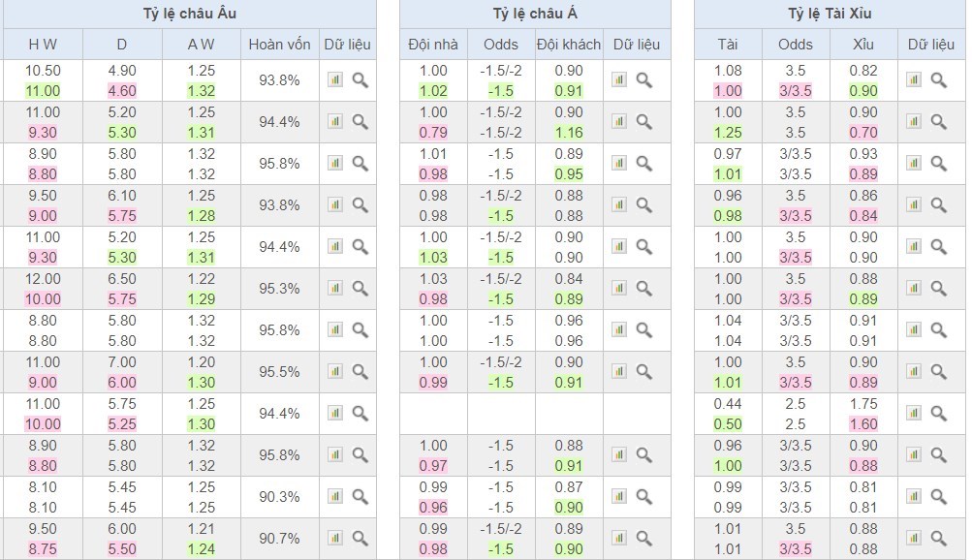Open chart icon in Asian row with Đội khách 0.84

[618, 288]
